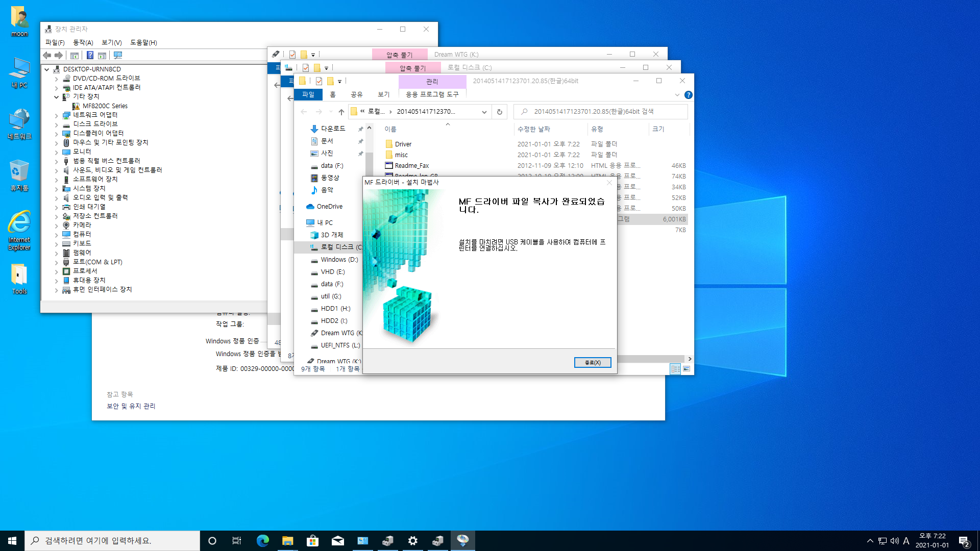Select OneDrive in Explorer navigation pane
980x551 pixels.
(330, 207)
